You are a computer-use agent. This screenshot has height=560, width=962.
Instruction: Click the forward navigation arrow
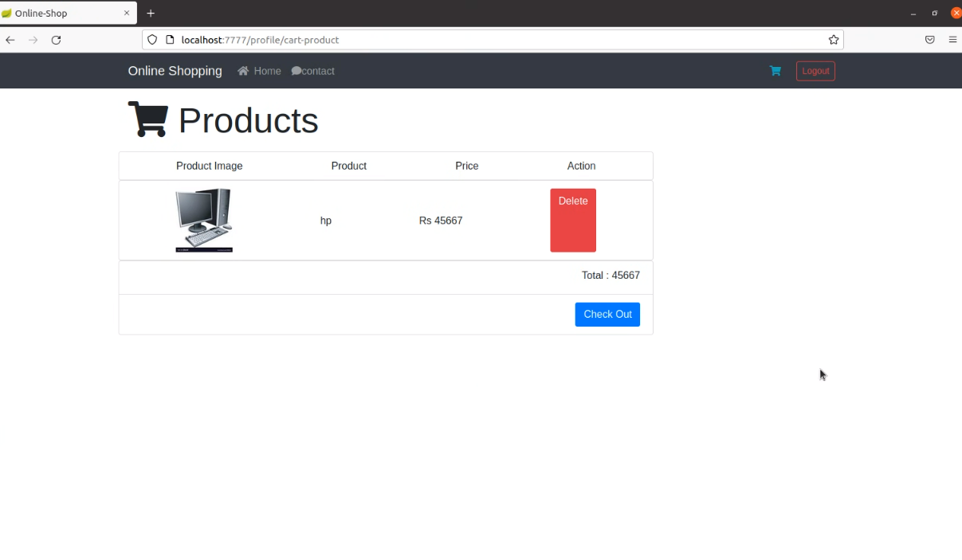click(32, 40)
